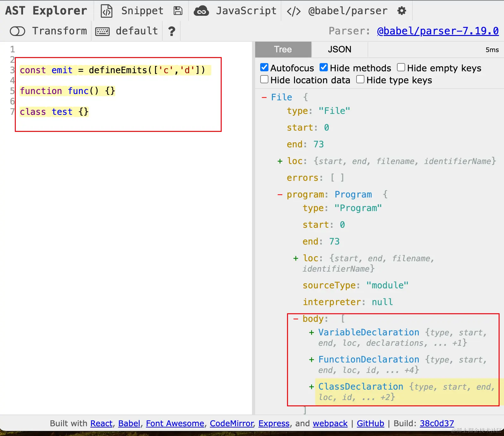Click the AST Explorer title
This screenshot has height=436, width=504.
tap(46, 11)
